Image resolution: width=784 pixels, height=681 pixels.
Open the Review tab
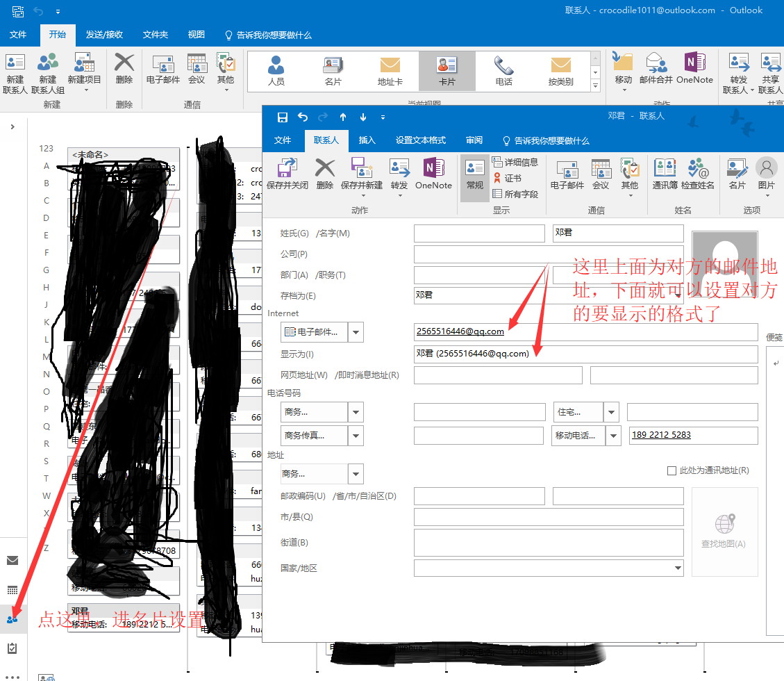coord(474,140)
